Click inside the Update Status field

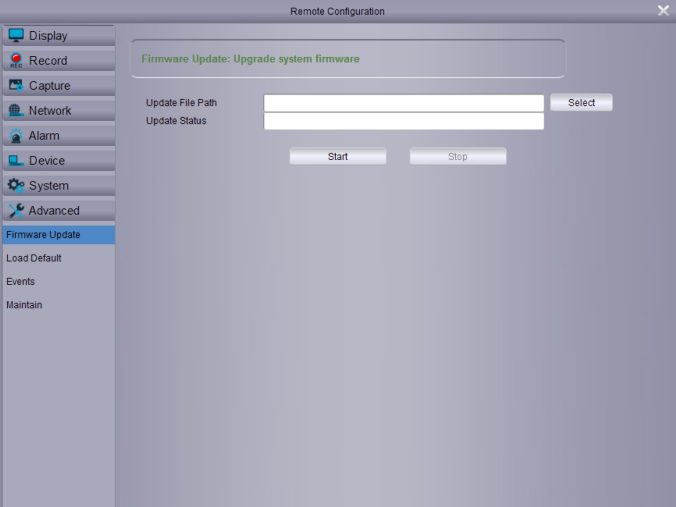tap(403, 121)
